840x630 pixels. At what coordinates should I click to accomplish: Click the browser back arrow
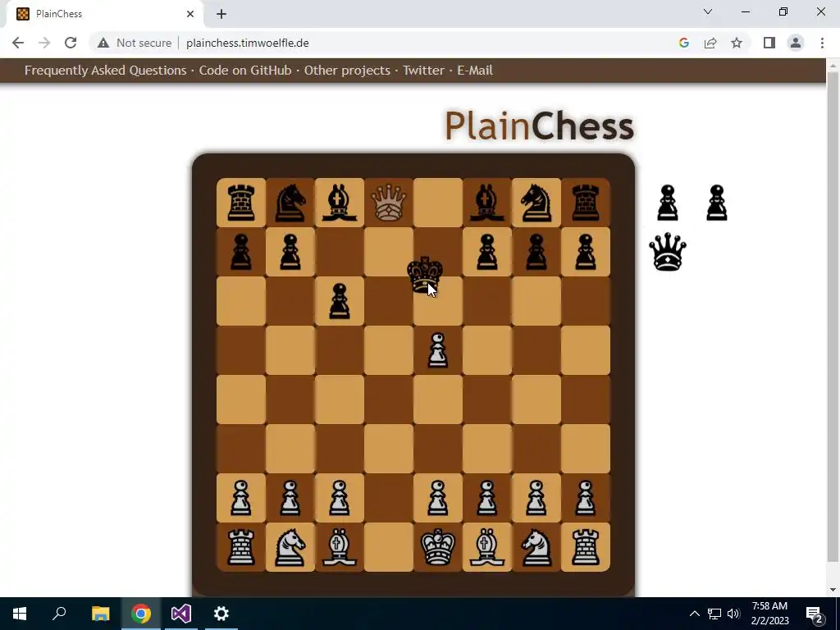click(18, 43)
